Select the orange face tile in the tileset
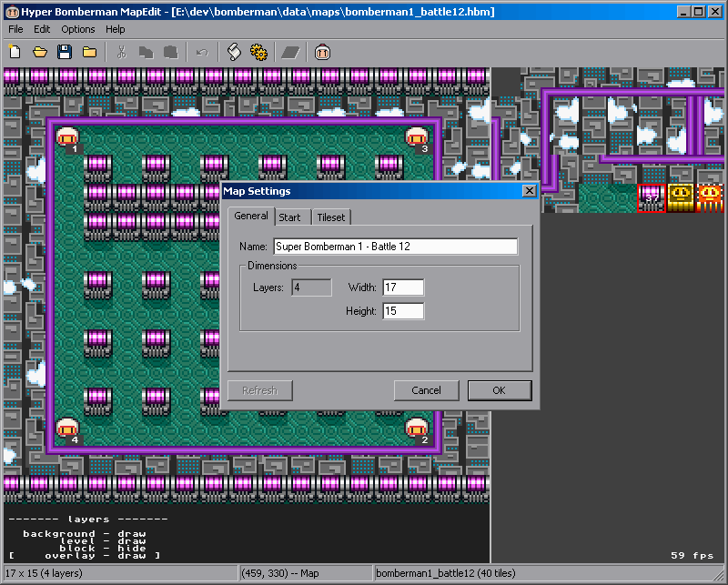 point(710,197)
